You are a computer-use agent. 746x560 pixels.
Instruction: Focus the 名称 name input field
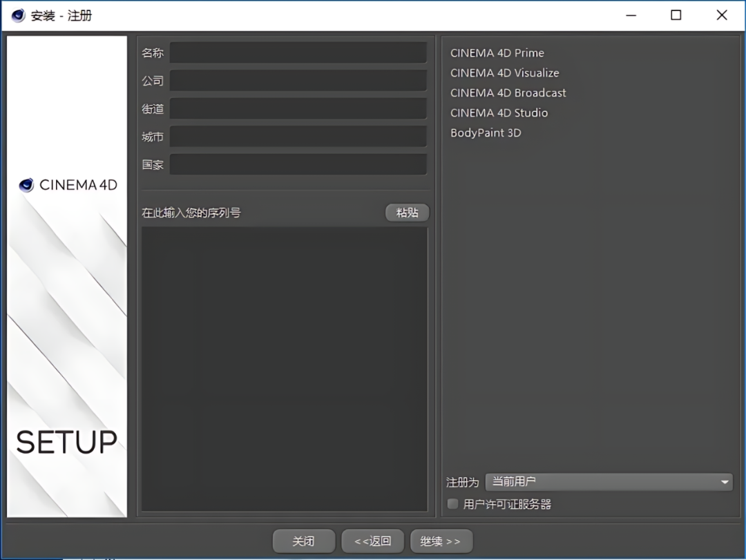(298, 53)
